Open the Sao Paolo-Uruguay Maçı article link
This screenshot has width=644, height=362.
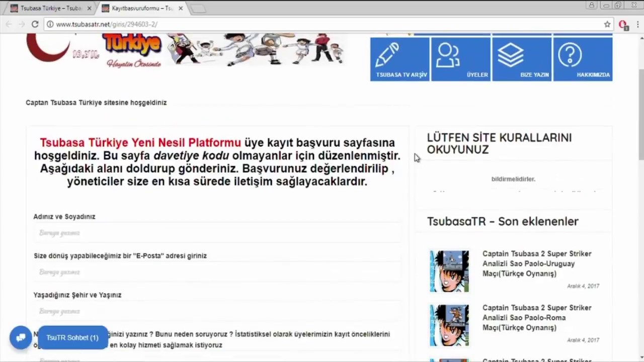[x=537, y=263]
